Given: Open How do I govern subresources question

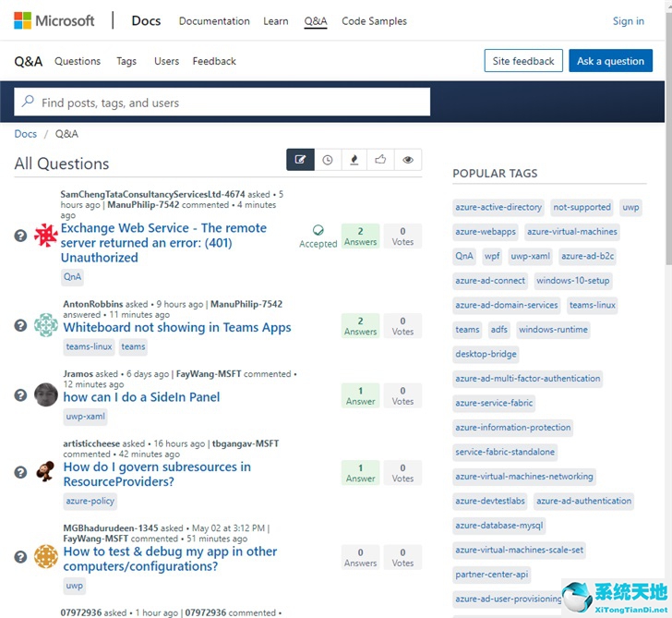Looking at the screenshot, I should pos(157,474).
